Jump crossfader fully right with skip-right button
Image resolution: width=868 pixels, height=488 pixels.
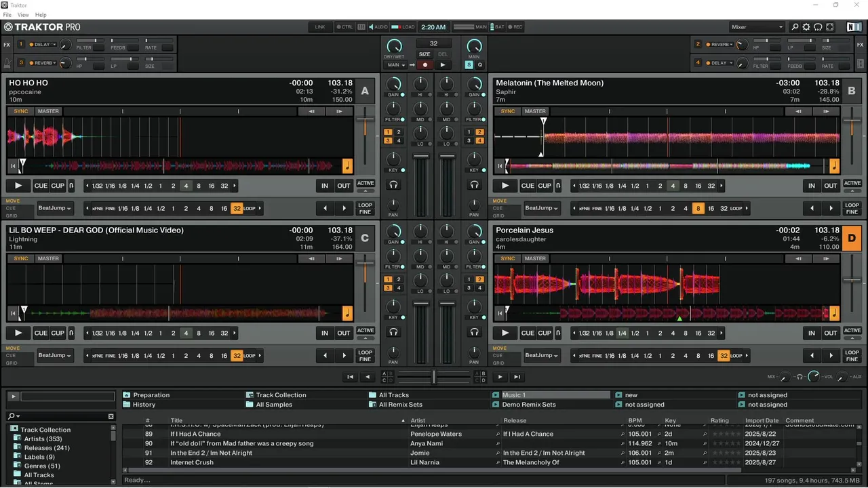coord(517,377)
